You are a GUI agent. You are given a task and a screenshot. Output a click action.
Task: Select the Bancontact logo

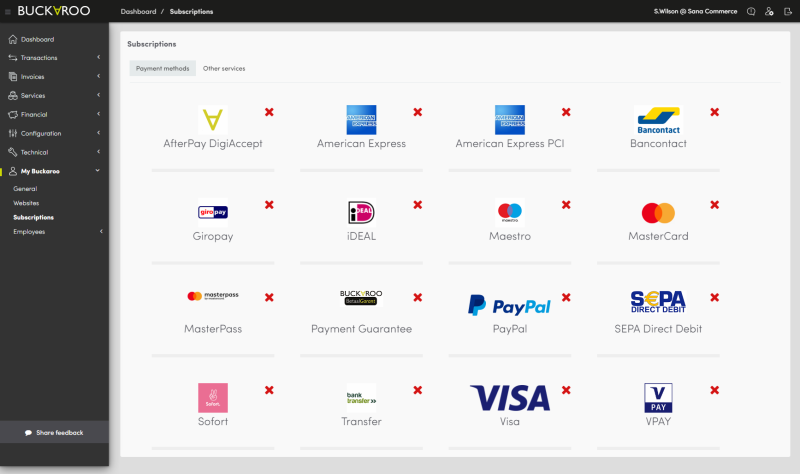(x=658, y=120)
